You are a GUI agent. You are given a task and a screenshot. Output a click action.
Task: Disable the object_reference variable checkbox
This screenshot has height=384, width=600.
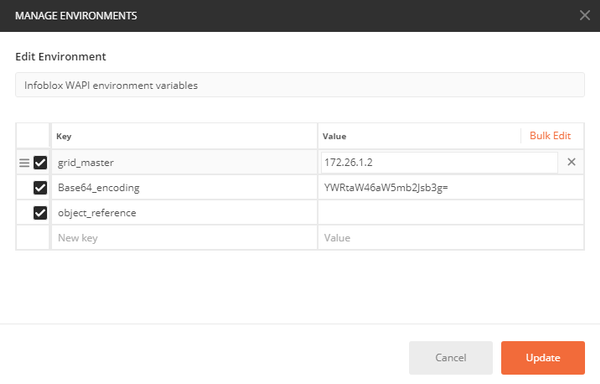pos(40,213)
